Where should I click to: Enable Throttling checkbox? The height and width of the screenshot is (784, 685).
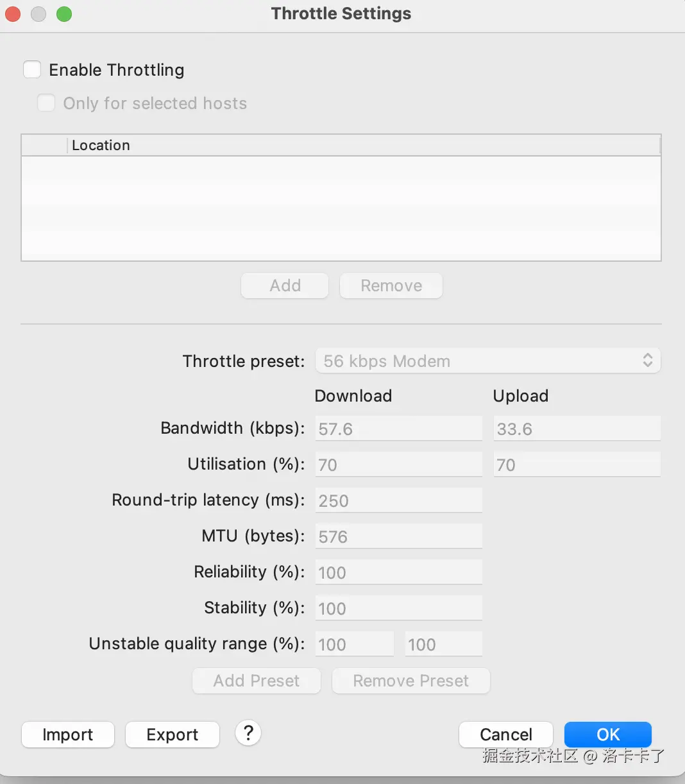pos(32,69)
